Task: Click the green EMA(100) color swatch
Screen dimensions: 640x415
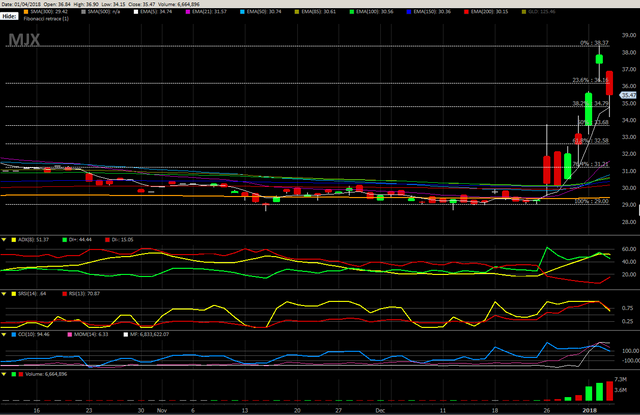Action: tap(351, 12)
